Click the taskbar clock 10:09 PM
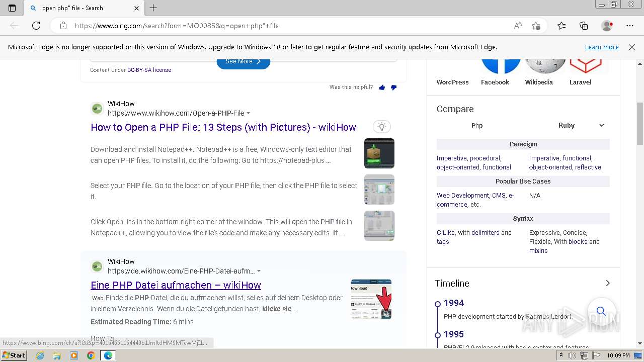Image resolution: width=644 pixels, height=362 pixels. [x=618, y=355]
